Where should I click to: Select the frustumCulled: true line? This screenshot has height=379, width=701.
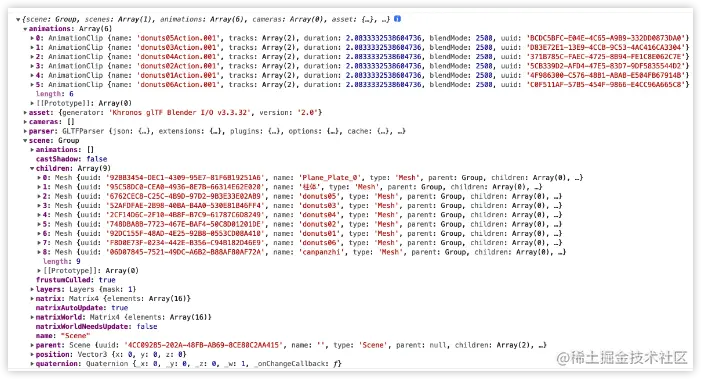pos(76,280)
